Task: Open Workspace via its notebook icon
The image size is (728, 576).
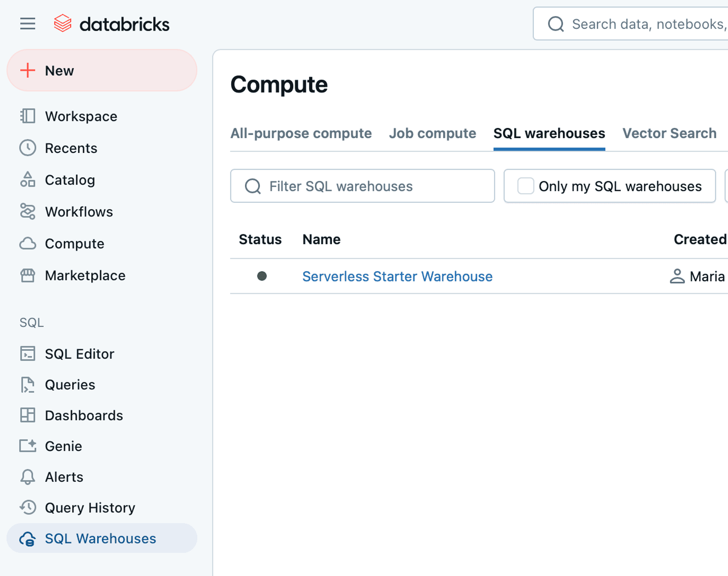Action: coord(28,116)
